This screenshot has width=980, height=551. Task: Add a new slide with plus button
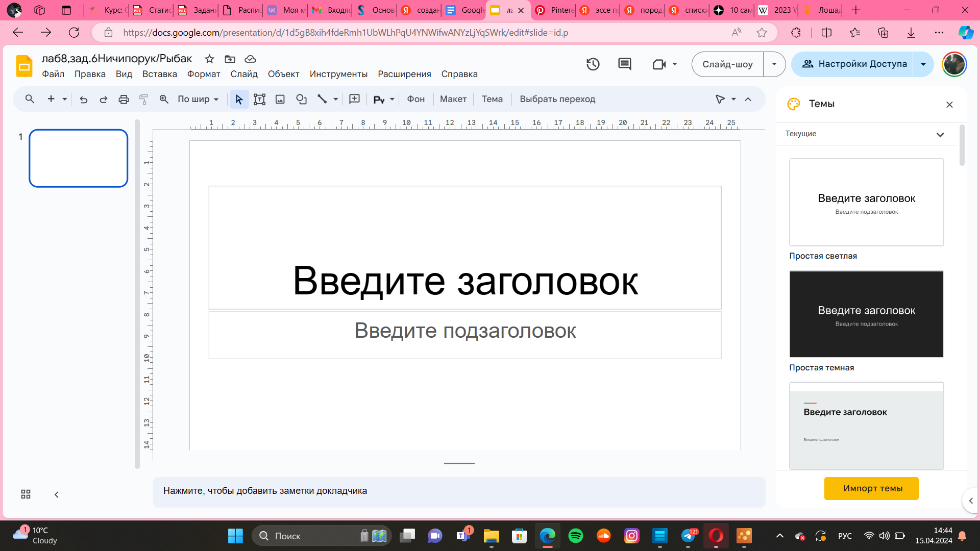tap(51, 99)
